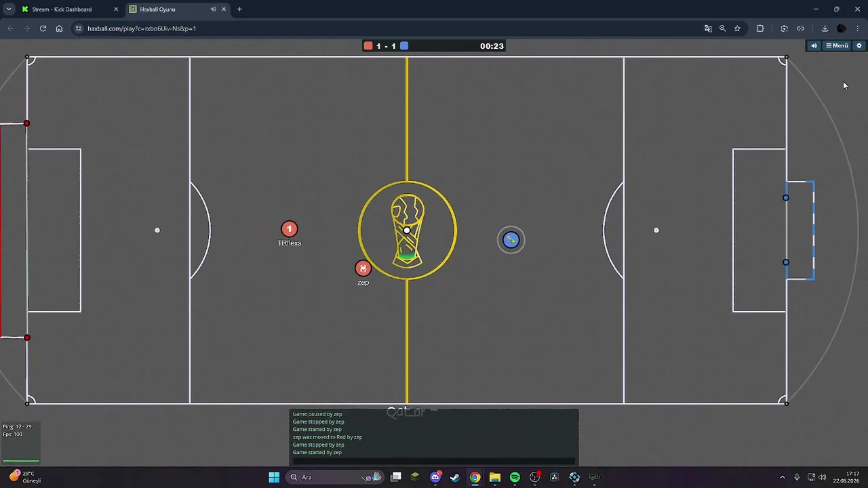Open the Haxball Menü button
This screenshot has height=488, width=868.
point(837,45)
